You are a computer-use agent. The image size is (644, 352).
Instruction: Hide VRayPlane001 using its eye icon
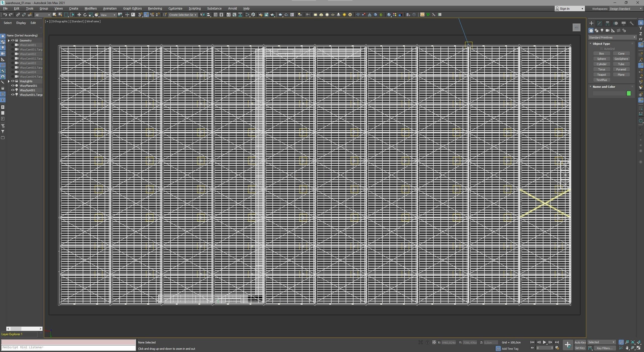point(13,86)
